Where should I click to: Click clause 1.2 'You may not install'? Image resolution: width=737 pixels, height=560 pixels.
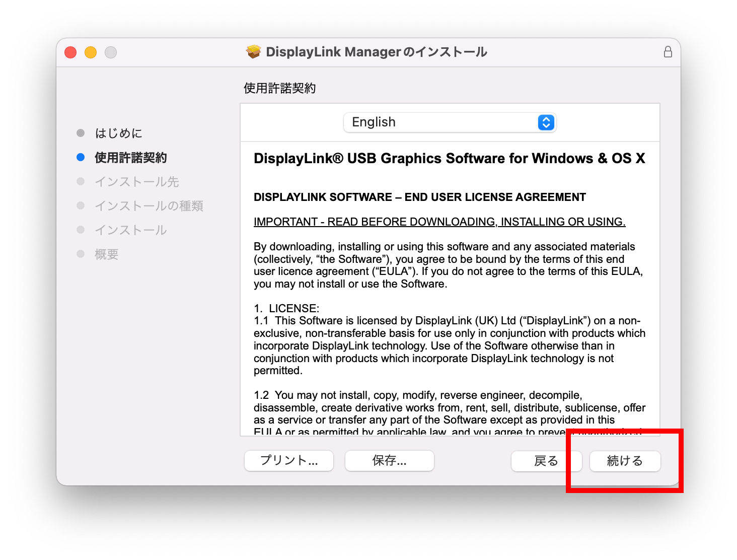click(450, 413)
